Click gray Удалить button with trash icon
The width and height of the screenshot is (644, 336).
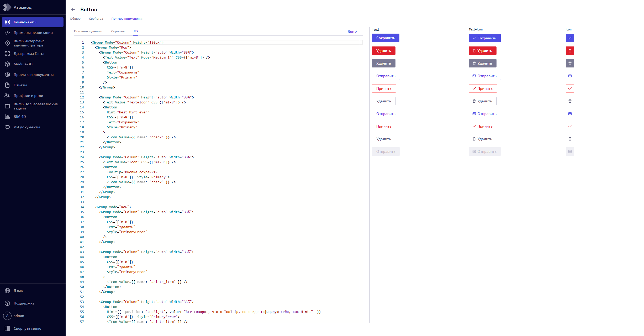(482, 63)
